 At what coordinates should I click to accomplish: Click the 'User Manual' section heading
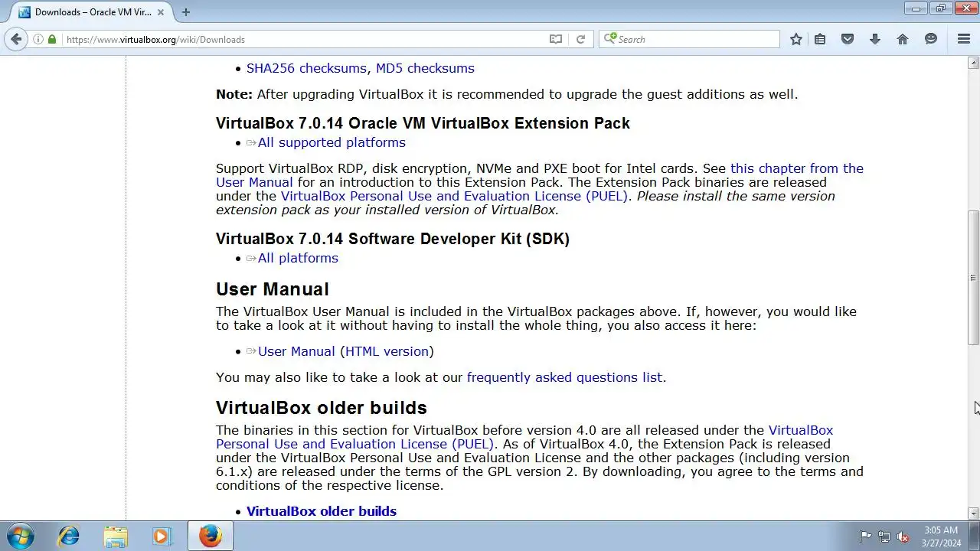(x=273, y=289)
